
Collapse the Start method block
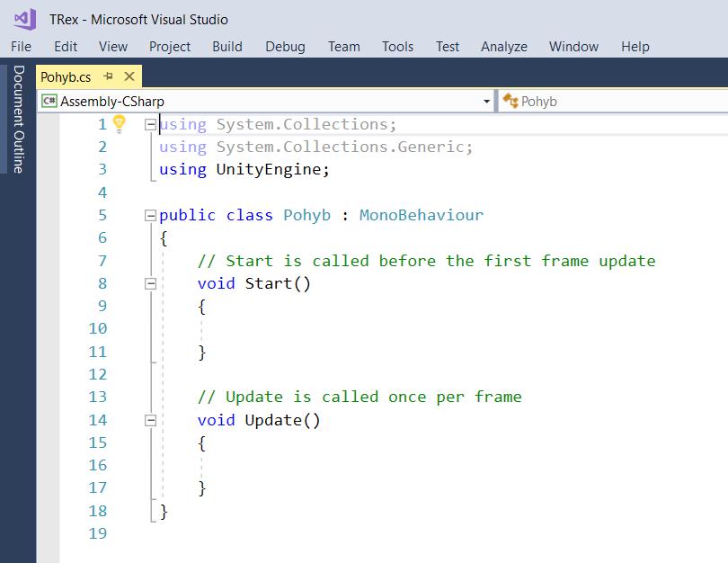(x=150, y=284)
